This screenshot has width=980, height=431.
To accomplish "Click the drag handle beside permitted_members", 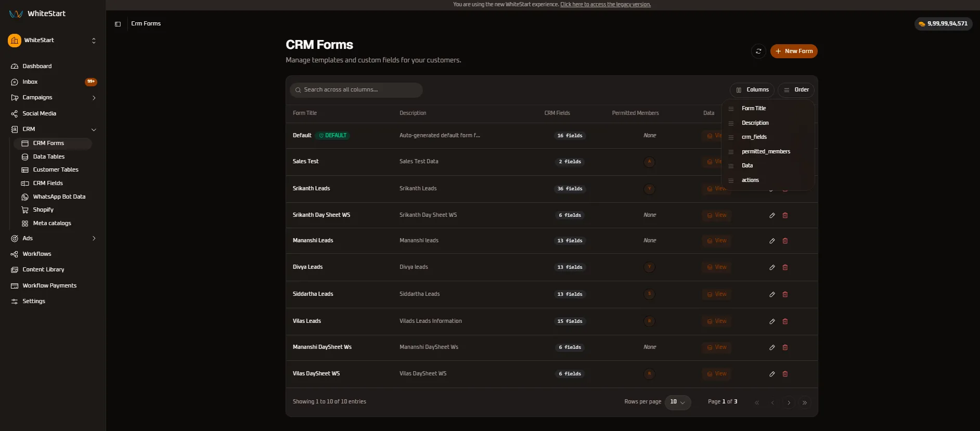I will click(731, 152).
